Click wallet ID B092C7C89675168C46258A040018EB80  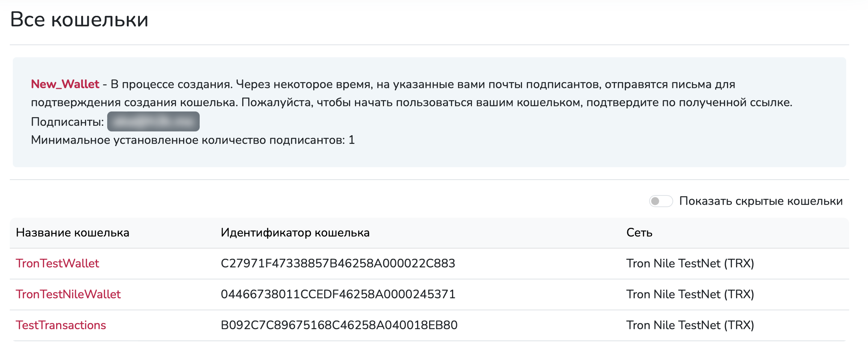339,325
